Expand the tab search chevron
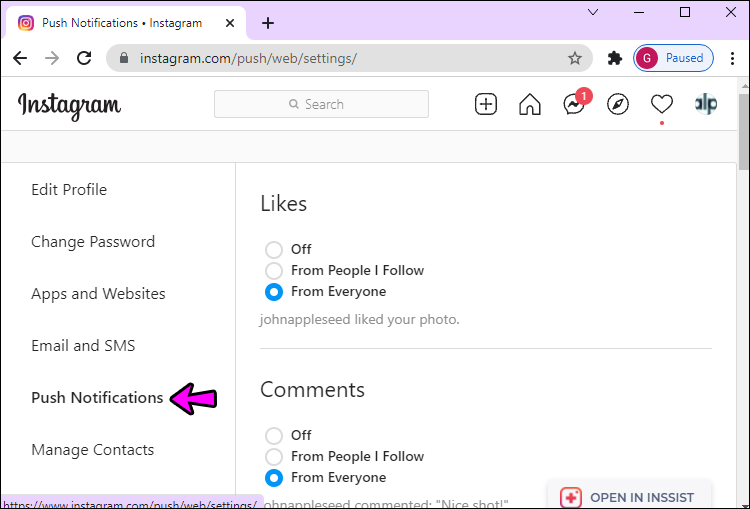 593,12
